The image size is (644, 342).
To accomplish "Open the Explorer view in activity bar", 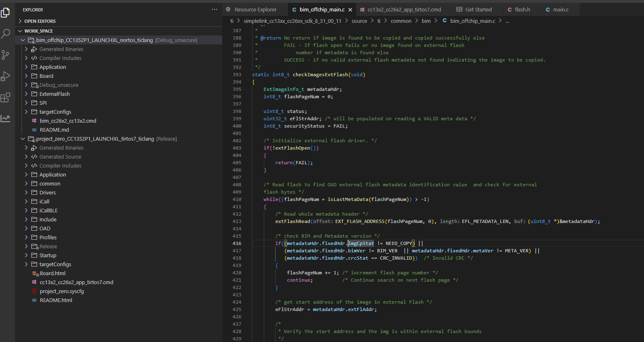I will click(x=6, y=13).
